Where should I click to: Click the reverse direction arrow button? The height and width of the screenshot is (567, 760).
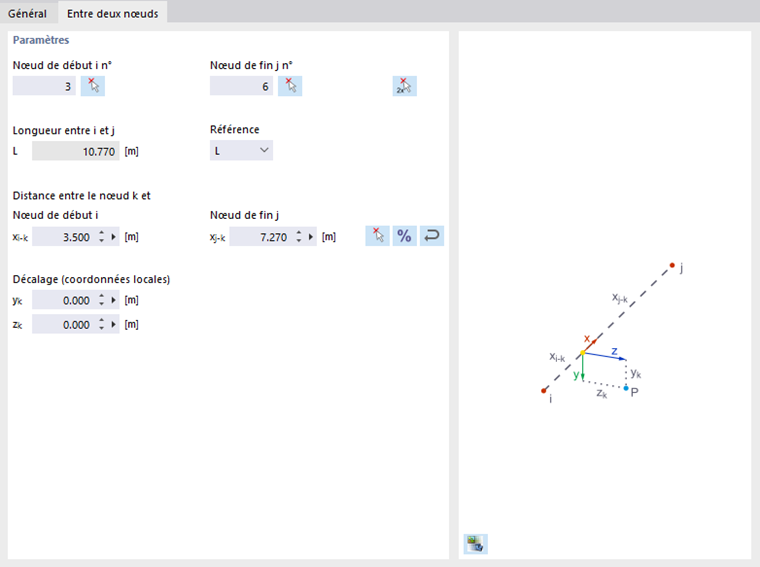point(432,236)
